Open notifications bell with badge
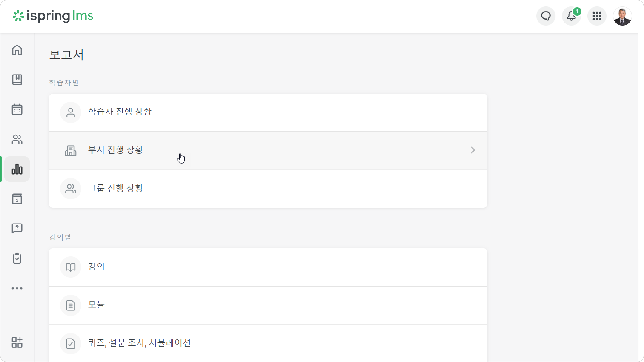 click(x=572, y=16)
